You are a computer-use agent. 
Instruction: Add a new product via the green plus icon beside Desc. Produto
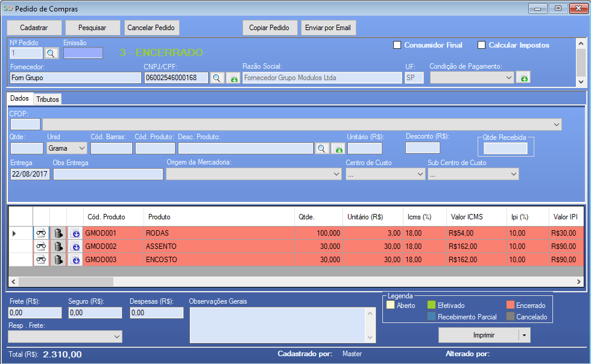point(338,148)
